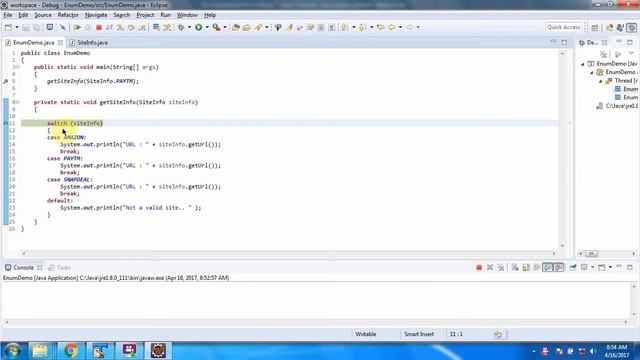This screenshot has height=360, width=640.
Task: Toggle Scroll Lock in the Console toolbar
Action: [x=526, y=267]
